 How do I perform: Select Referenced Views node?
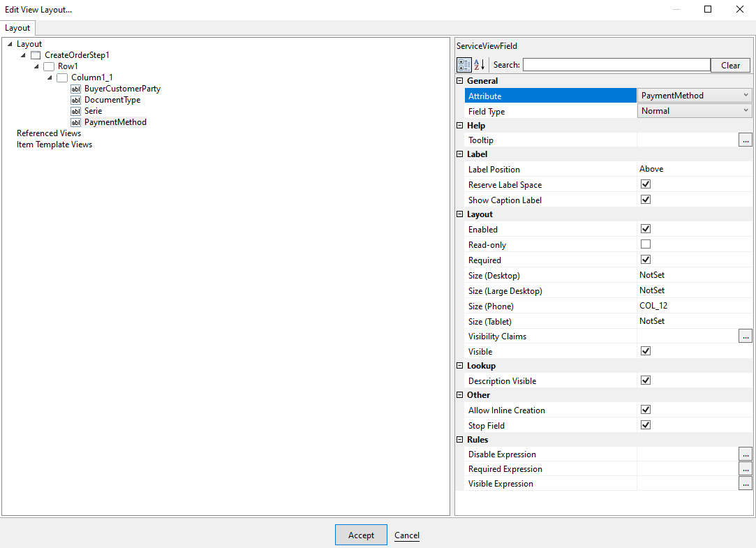click(49, 133)
